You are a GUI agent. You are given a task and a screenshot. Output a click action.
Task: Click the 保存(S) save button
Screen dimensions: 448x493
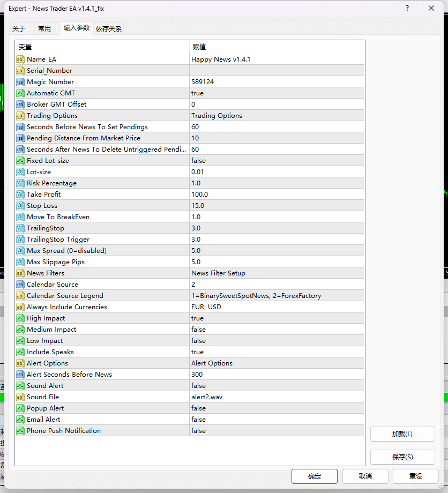[402, 457]
